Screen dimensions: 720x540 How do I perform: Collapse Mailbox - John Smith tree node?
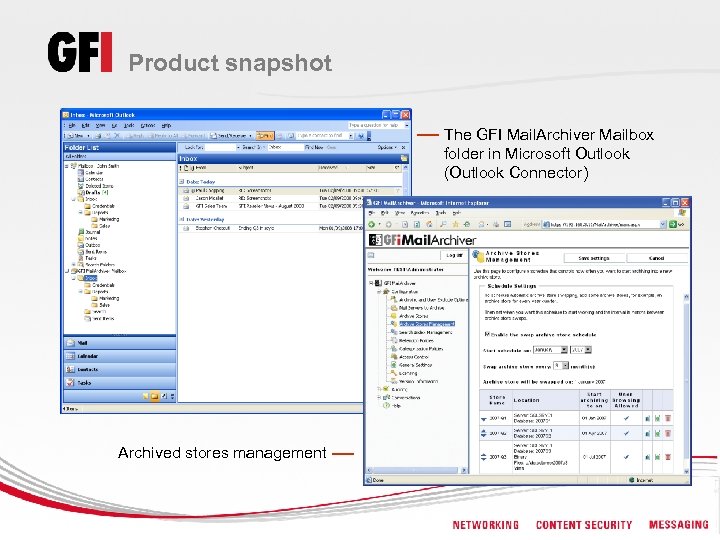tap(67, 166)
